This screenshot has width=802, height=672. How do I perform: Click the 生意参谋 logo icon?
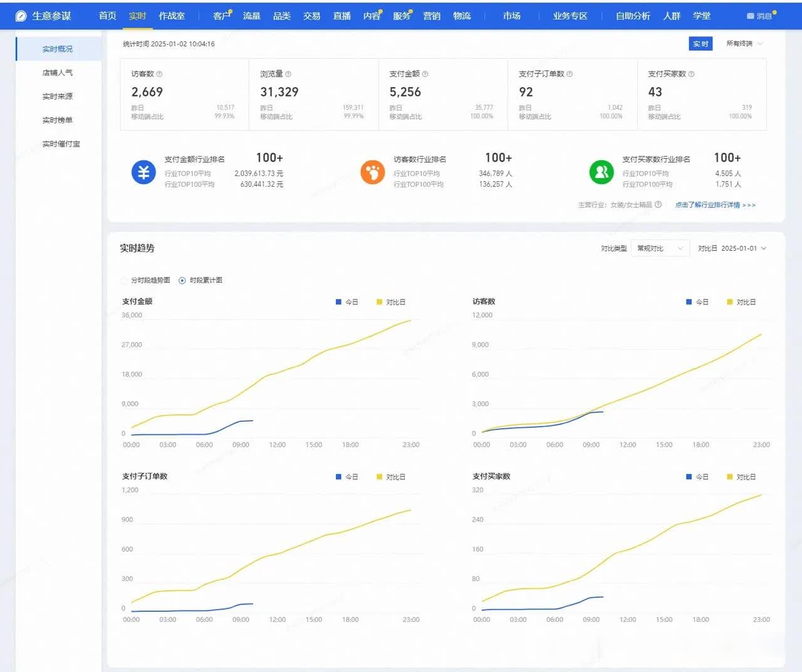pyautogui.click(x=21, y=16)
